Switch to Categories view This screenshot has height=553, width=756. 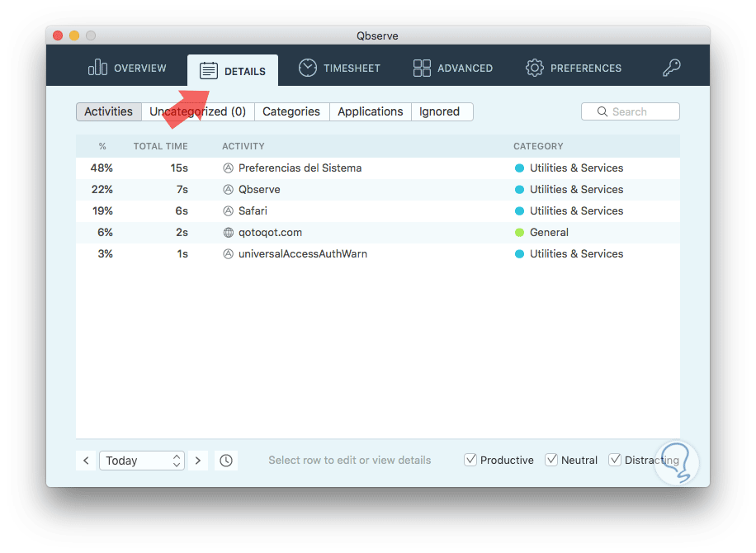click(291, 112)
